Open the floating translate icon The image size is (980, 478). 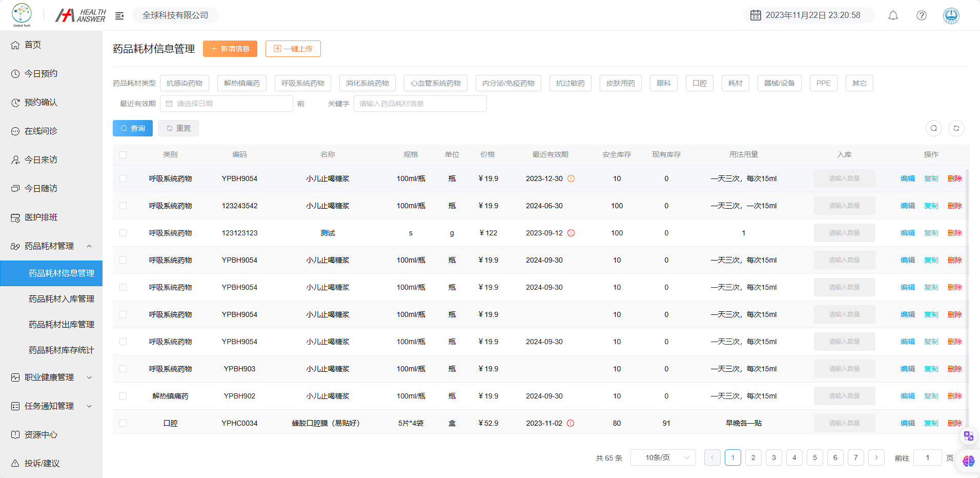click(968, 436)
